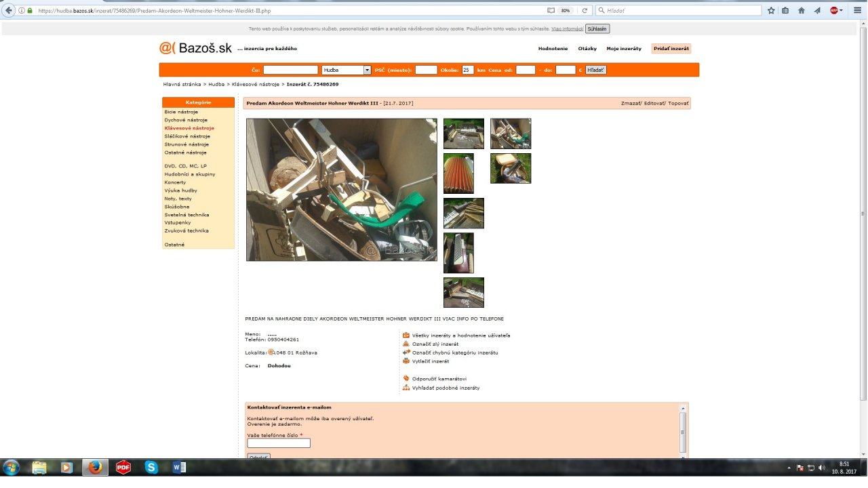Open the Viac informácií cookie link

tap(567, 28)
